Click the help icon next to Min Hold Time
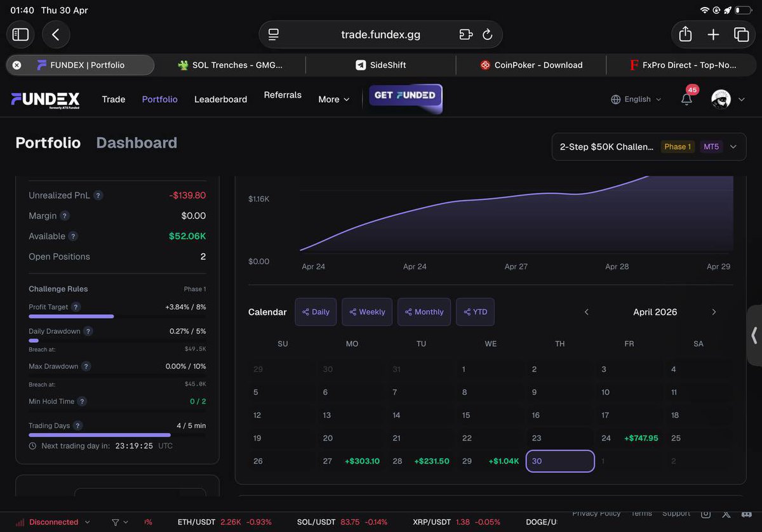 click(x=82, y=401)
